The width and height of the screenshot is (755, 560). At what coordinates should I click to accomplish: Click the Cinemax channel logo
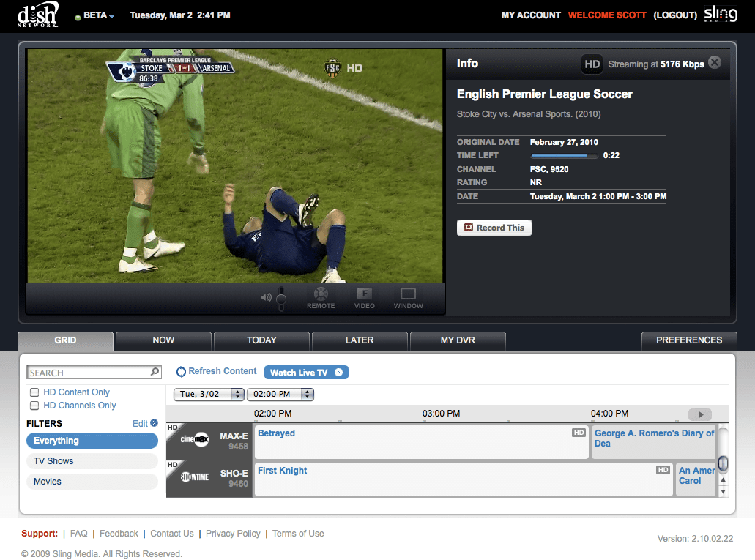point(195,439)
